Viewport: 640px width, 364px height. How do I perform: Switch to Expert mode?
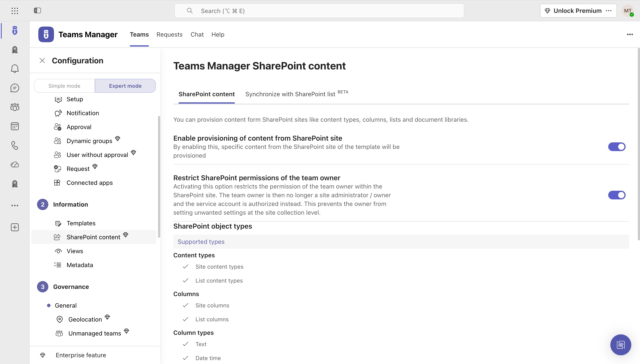pos(125,86)
